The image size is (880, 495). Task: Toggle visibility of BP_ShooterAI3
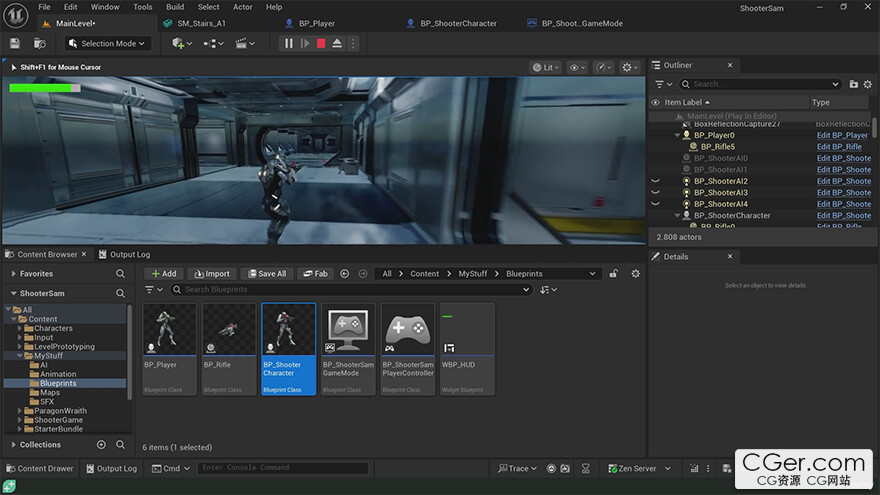pyautogui.click(x=655, y=192)
